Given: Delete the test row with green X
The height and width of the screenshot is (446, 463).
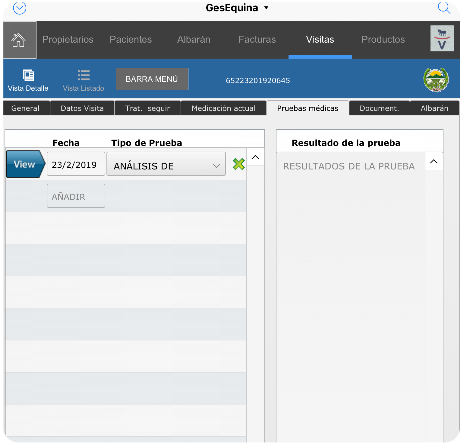Looking at the screenshot, I should (x=239, y=164).
